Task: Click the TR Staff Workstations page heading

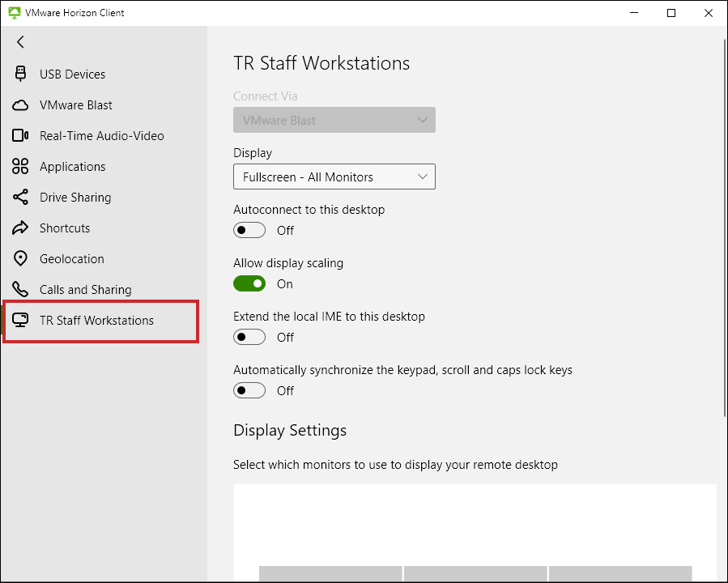Action: pyautogui.click(x=321, y=63)
